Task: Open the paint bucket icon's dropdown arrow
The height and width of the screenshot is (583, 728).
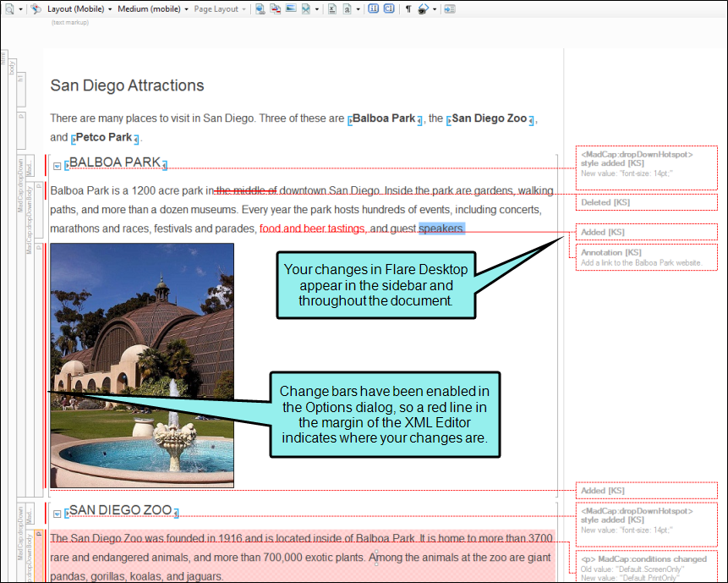Action: tap(435, 9)
